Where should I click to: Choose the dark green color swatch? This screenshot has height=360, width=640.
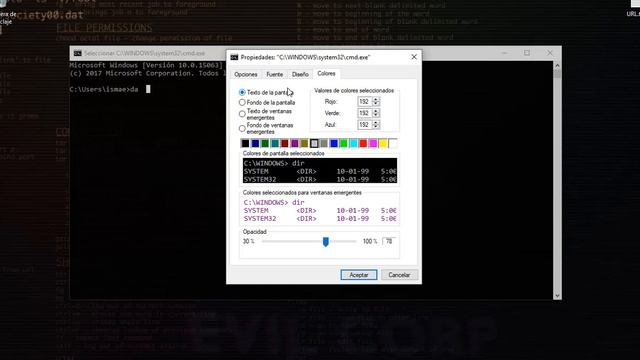[x=265, y=143]
